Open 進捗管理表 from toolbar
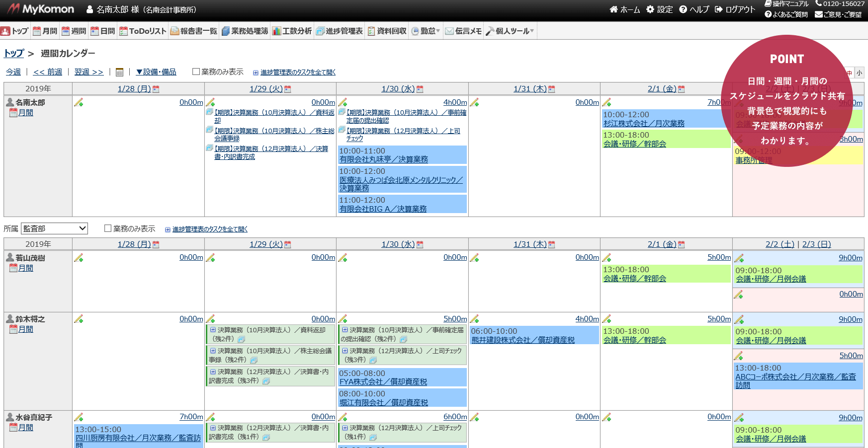The height and width of the screenshot is (448, 868). pos(340,31)
